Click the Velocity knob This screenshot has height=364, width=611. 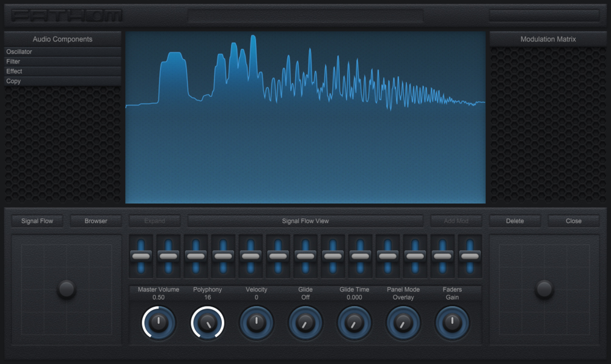pos(257,322)
